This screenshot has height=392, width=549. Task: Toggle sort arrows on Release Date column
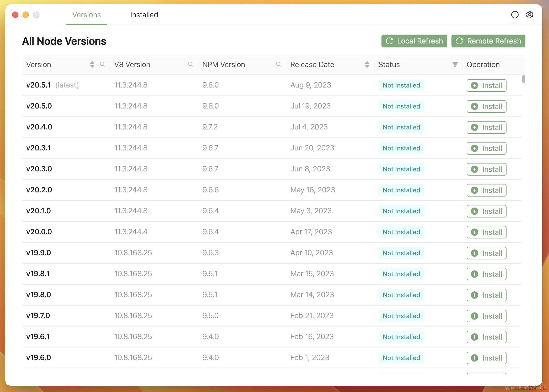coord(367,64)
